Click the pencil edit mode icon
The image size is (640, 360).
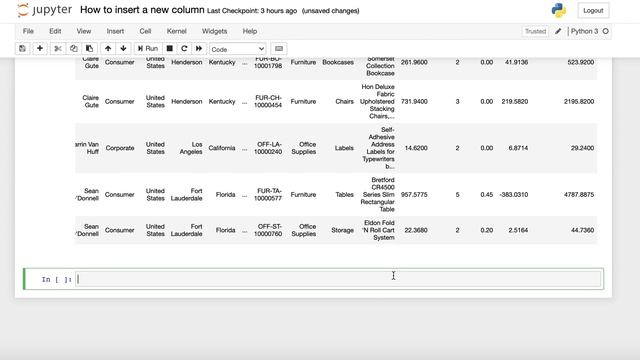point(558,31)
